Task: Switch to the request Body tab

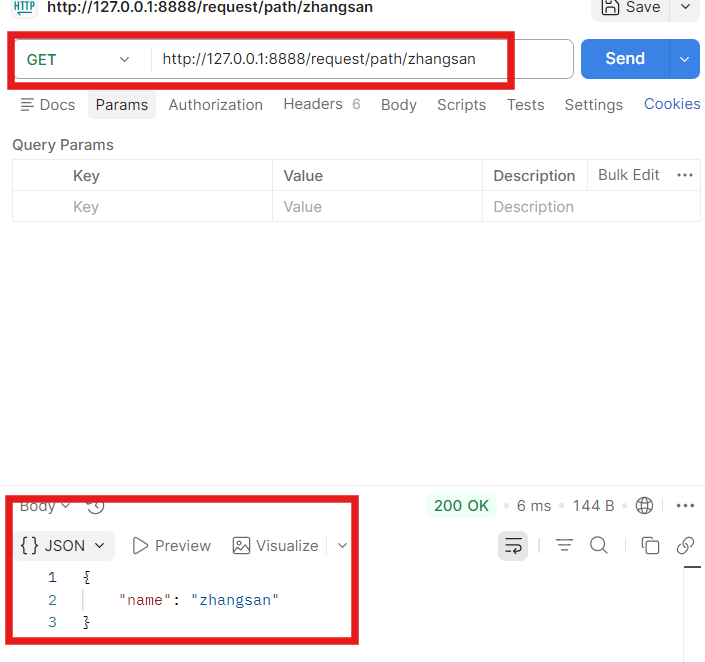Action: pyautogui.click(x=399, y=105)
